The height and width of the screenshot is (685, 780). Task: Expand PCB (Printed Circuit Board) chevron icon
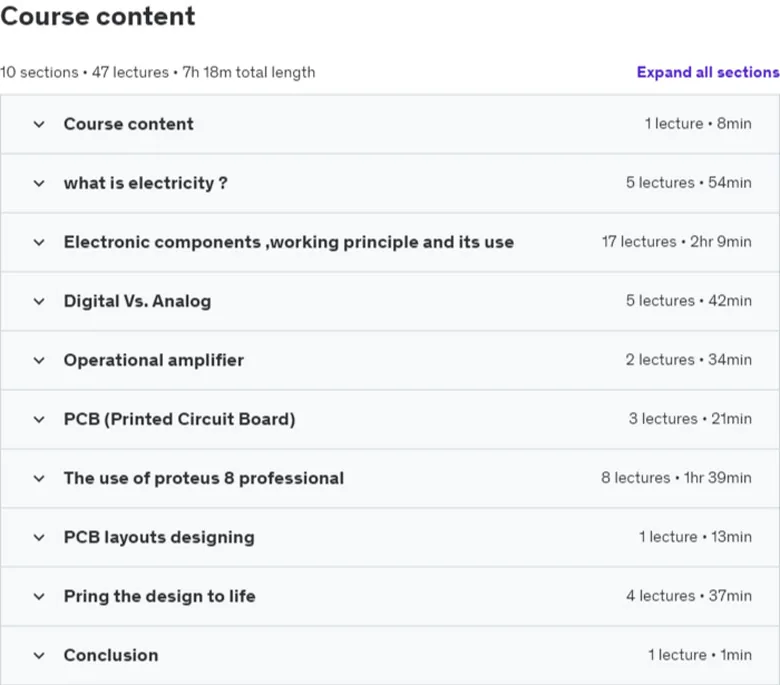(39, 420)
